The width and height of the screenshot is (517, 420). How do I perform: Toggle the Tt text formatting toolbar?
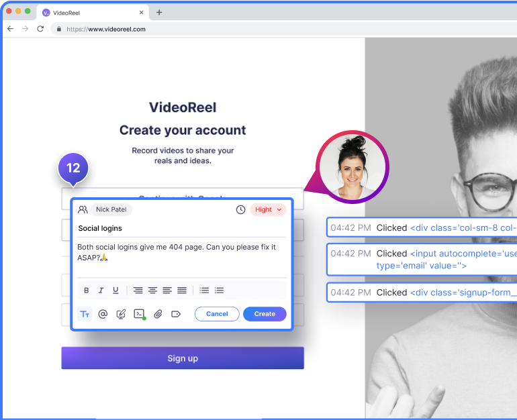click(85, 314)
